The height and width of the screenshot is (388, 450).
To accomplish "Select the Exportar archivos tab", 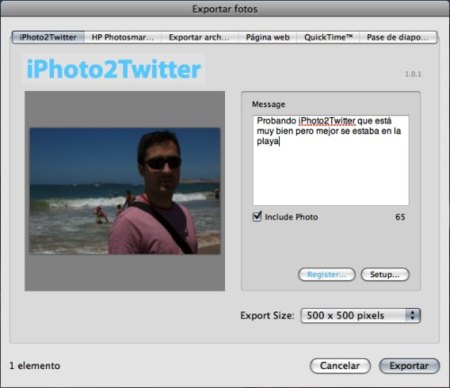I will tap(199, 37).
